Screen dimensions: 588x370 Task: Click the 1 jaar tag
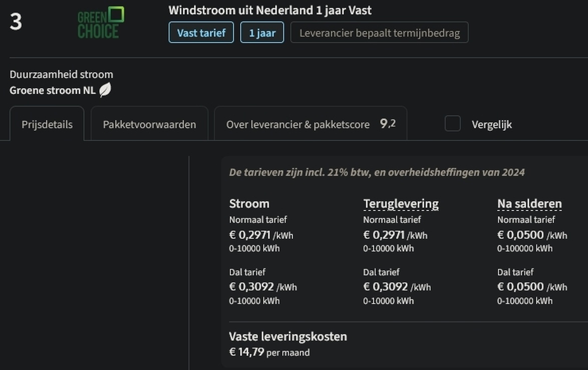(x=262, y=33)
